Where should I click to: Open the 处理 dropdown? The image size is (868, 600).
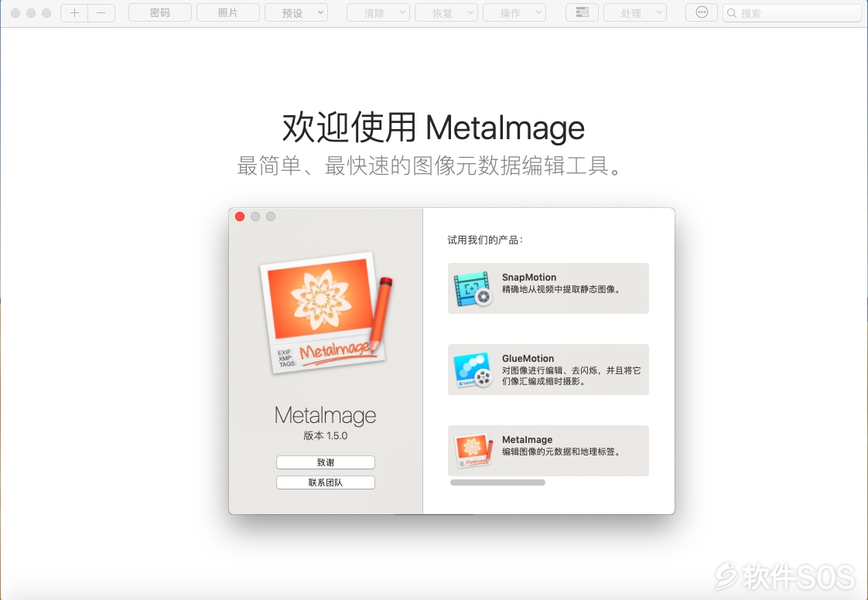coord(635,12)
